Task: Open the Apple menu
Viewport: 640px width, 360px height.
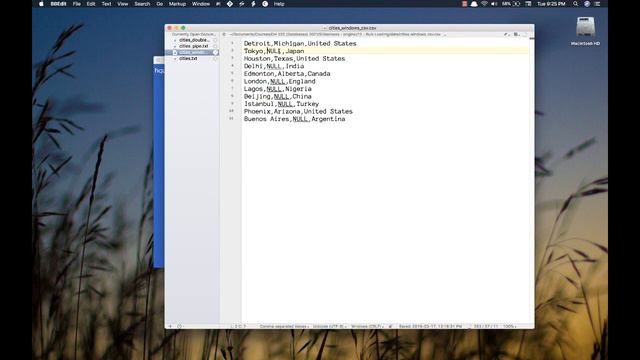Action: click(41, 4)
